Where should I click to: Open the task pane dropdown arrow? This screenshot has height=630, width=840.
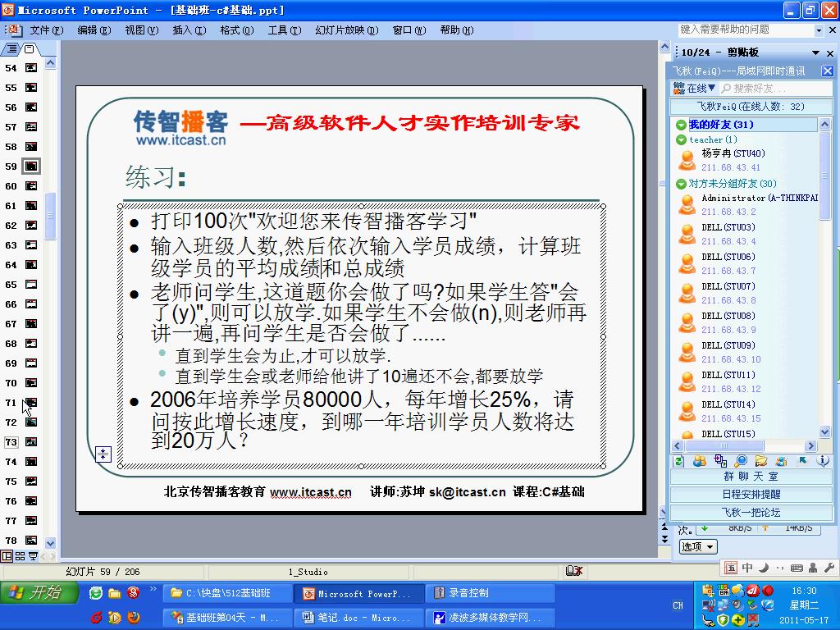click(x=815, y=52)
